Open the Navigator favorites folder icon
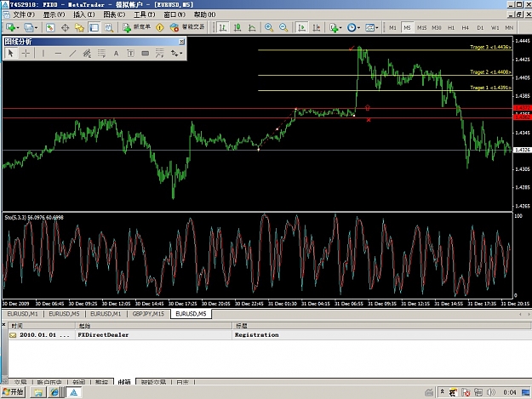 coord(79,28)
